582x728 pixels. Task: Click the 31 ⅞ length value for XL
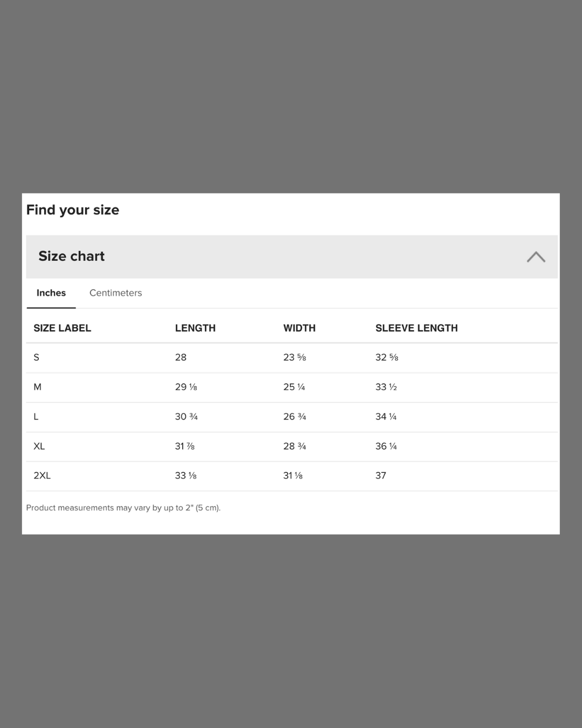(185, 447)
